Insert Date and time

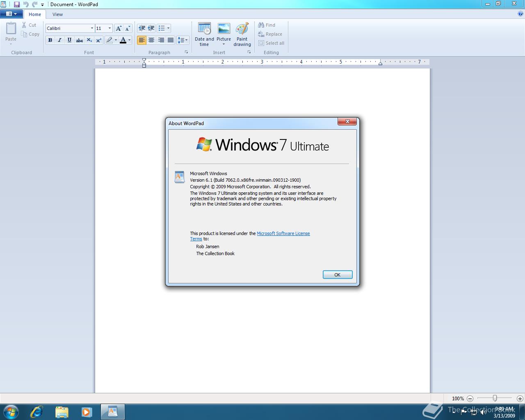204,34
